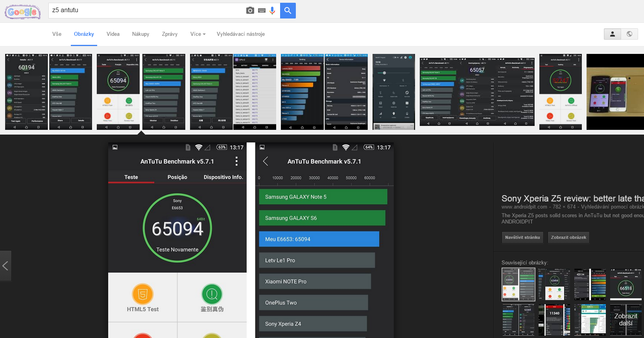Select private results person icon

(613, 34)
